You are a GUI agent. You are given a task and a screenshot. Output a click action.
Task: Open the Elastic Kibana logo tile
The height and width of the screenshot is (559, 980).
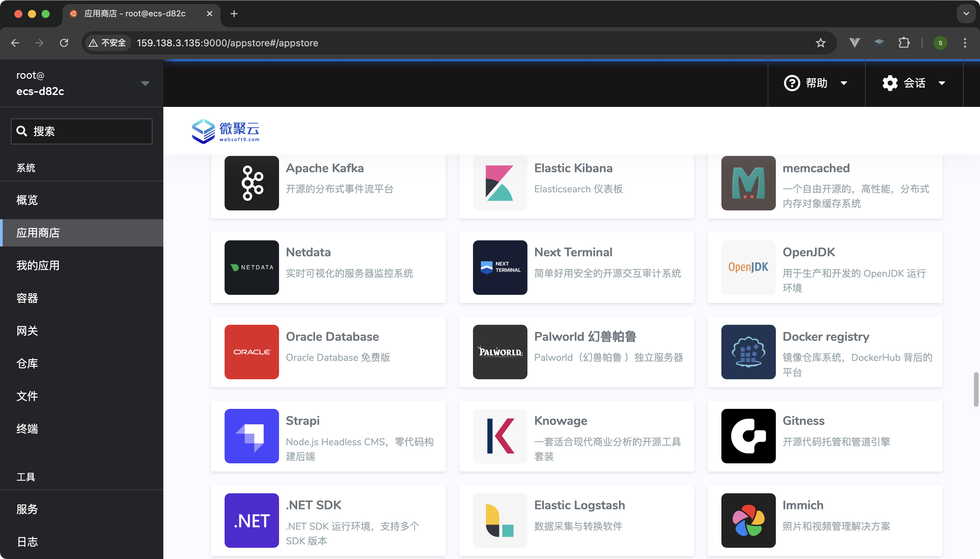point(500,183)
